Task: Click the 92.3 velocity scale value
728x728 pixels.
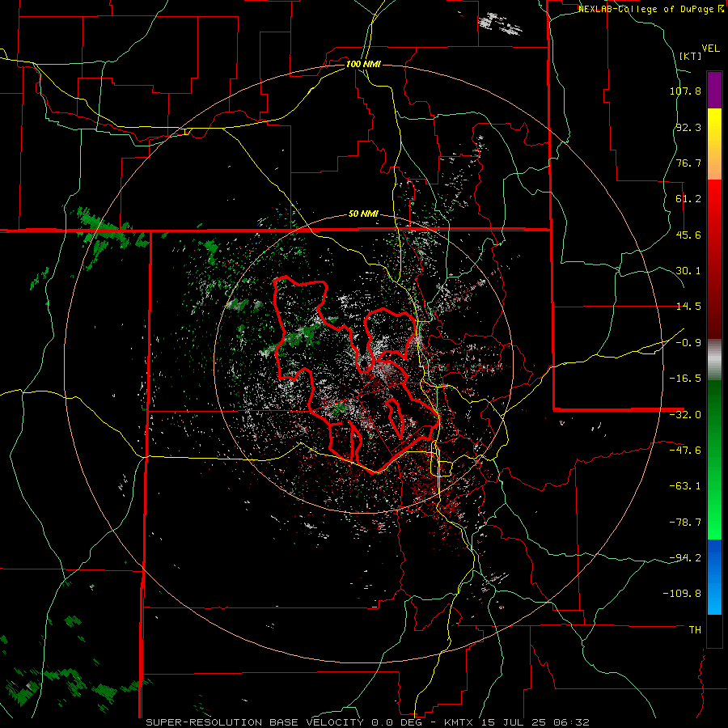Action: (688, 127)
